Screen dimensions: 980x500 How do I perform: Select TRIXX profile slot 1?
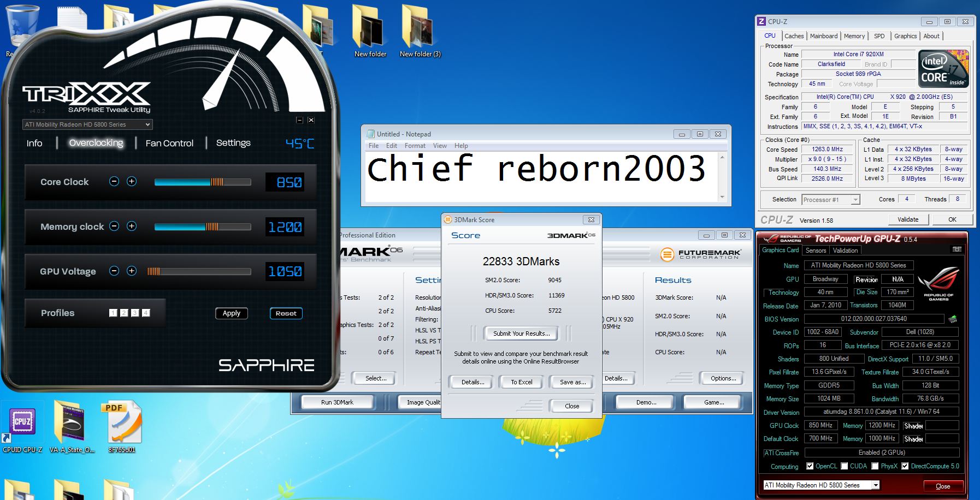coord(113,313)
